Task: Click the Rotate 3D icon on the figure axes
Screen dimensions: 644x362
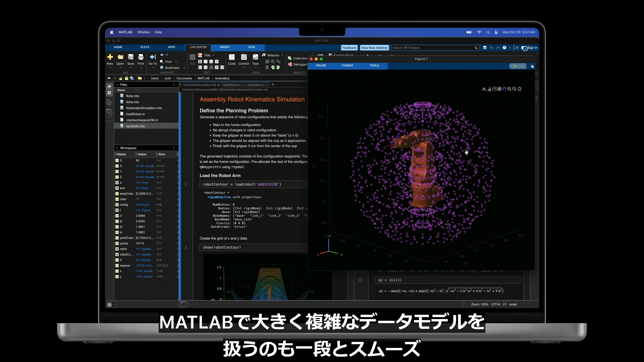Action: tap(499, 89)
